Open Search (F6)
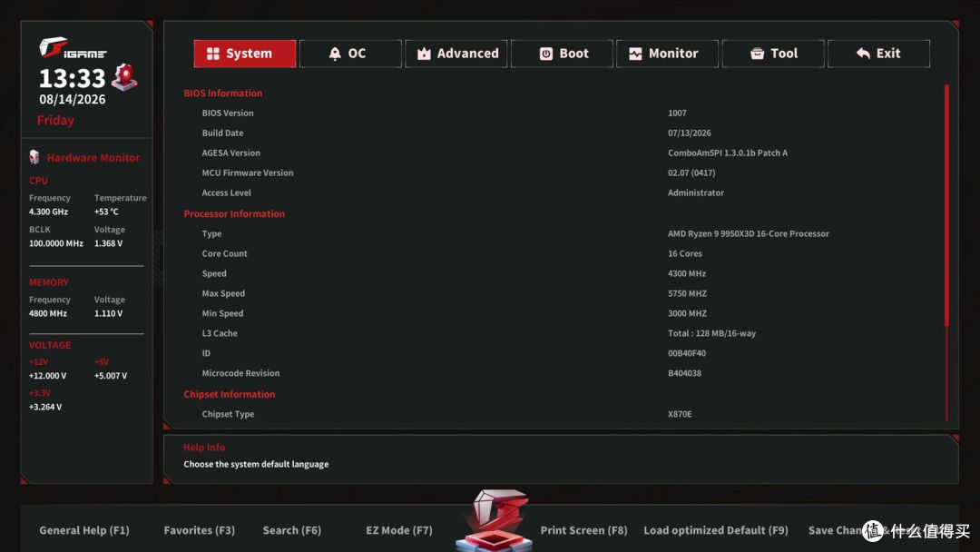 pyautogui.click(x=292, y=530)
